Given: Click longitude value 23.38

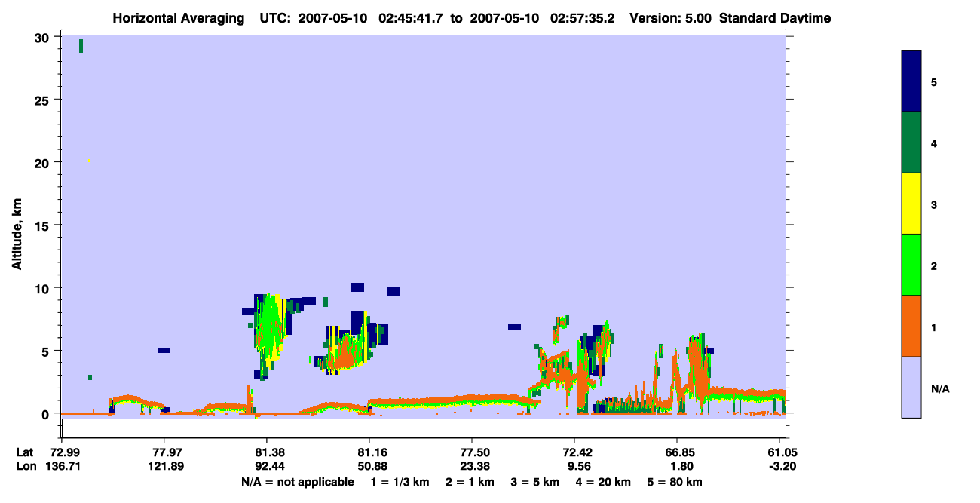Looking at the screenshot, I should tap(472, 466).
